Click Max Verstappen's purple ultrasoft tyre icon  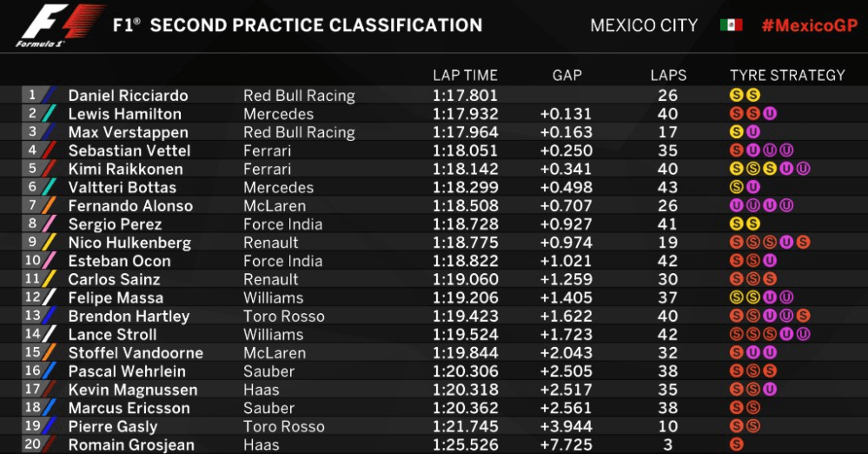(752, 132)
